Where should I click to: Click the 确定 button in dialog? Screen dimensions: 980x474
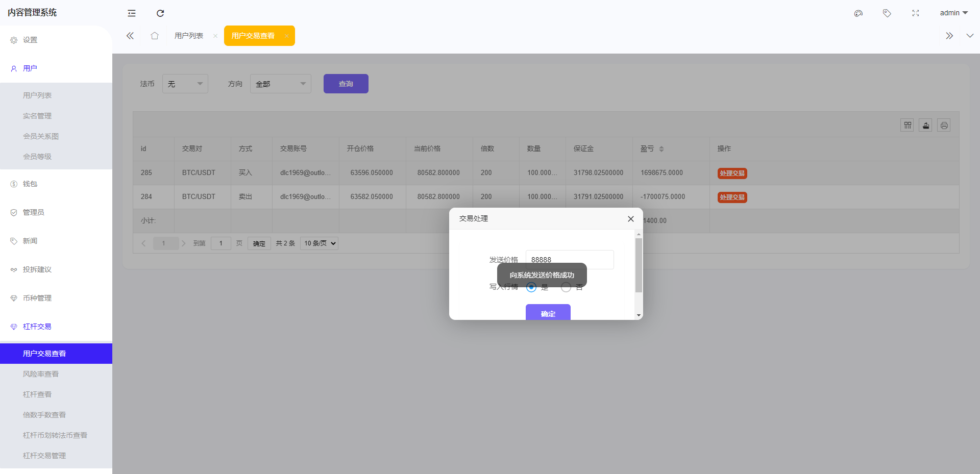[548, 313]
